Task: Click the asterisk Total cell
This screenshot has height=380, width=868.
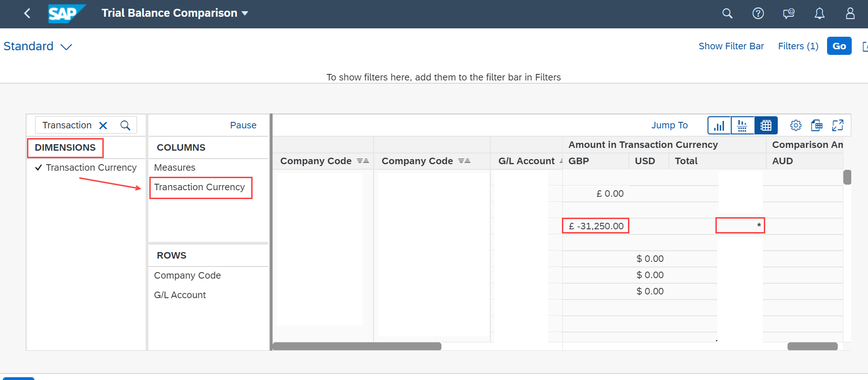Action: point(740,226)
